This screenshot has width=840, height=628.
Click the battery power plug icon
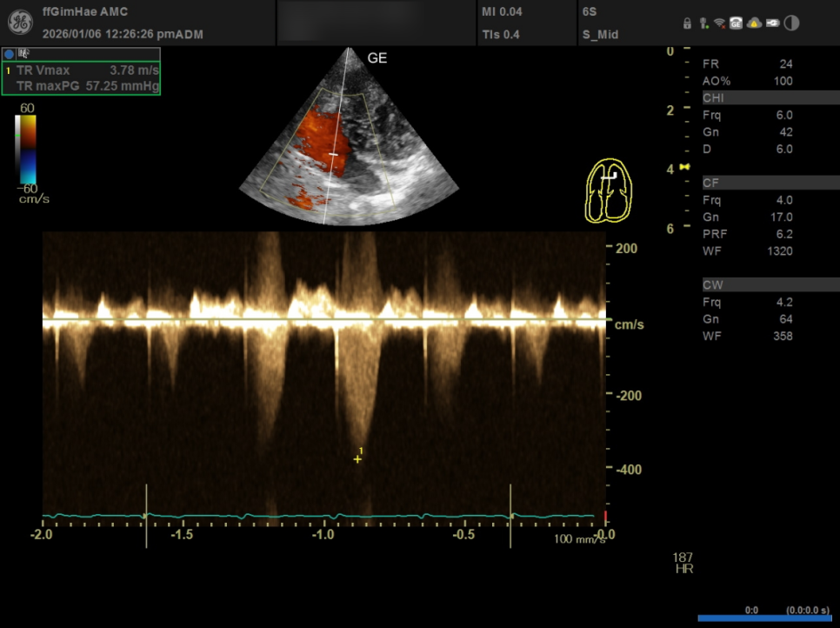[772, 23]
